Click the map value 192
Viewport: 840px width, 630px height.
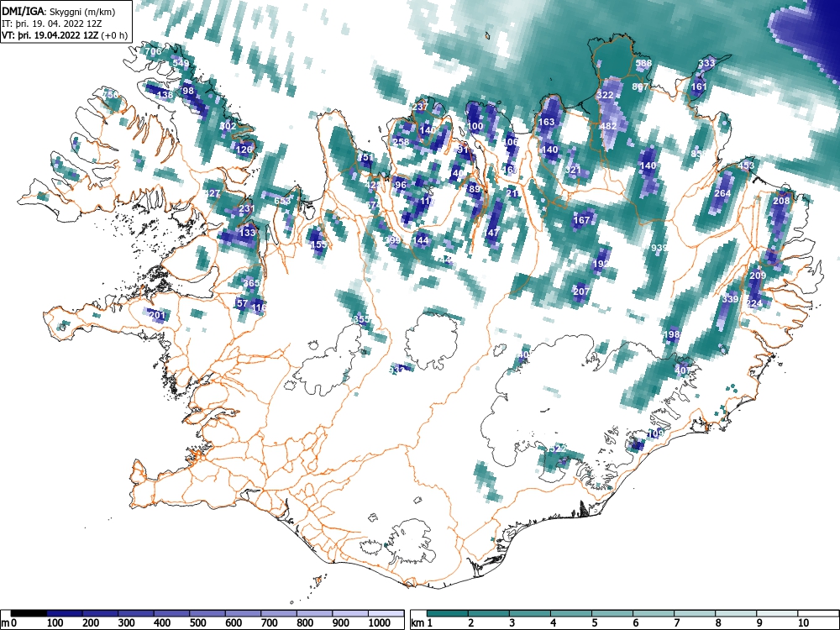pos(601,264)
